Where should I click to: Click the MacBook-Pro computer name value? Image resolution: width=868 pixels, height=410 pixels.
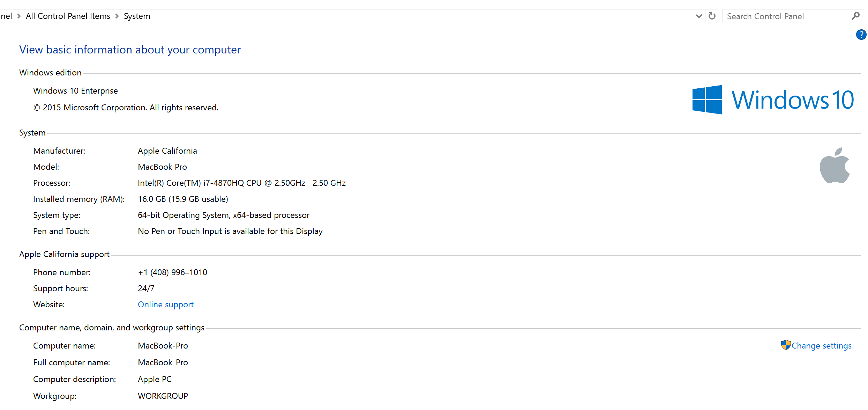pos(163,346)
